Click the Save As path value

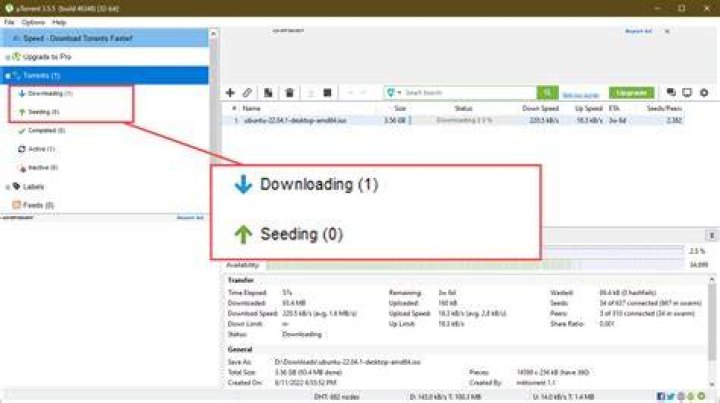point(348,362)
